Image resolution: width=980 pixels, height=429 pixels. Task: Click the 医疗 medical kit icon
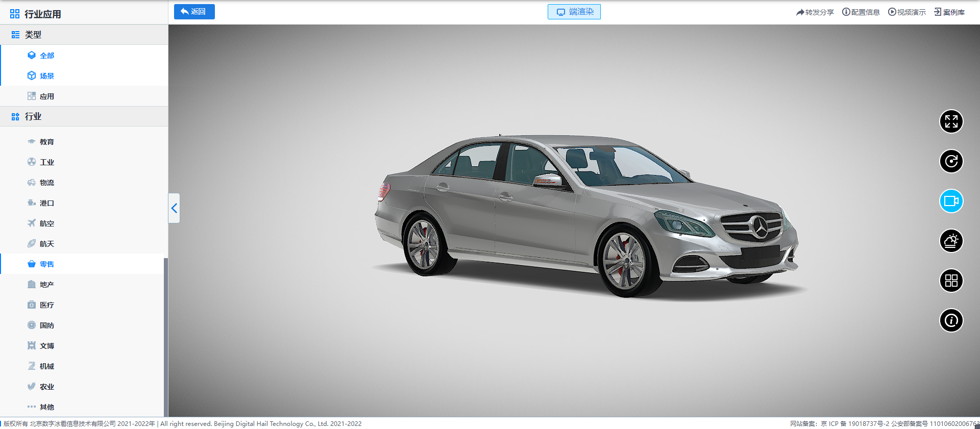32,305
